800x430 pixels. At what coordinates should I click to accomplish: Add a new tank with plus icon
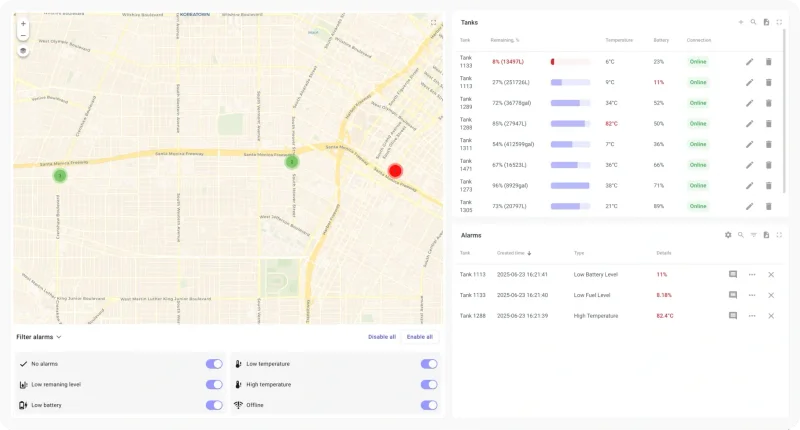point(741,22)
